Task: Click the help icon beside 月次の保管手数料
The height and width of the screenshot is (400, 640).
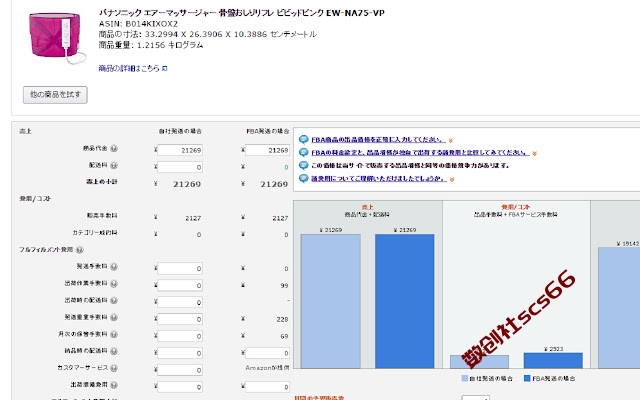Action: coord(114,335)
